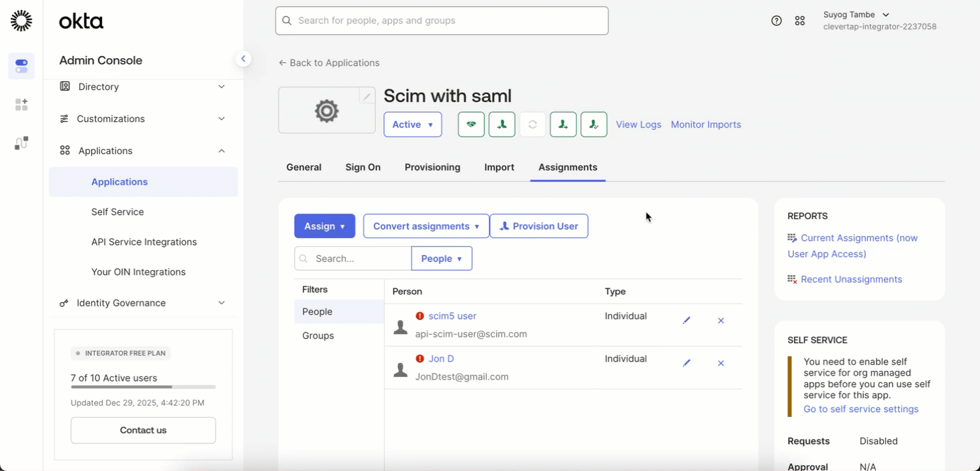Switch to the Sign On tab
Screen dimensions: 980x471
363,167
